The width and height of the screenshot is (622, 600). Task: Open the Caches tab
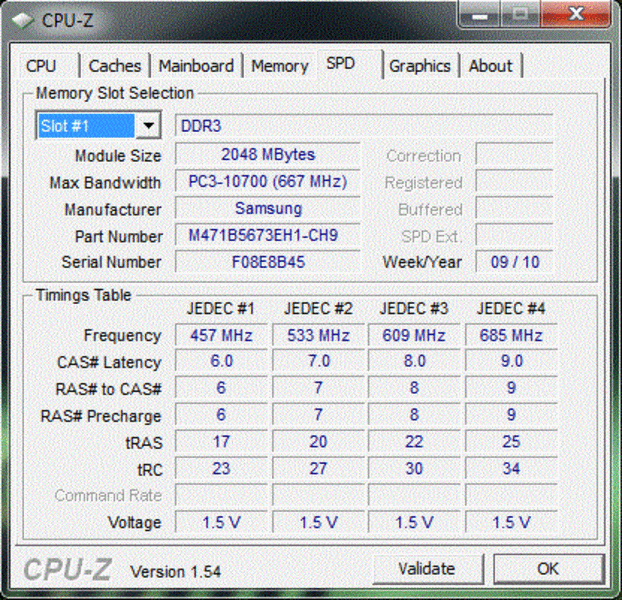[115, 66]
